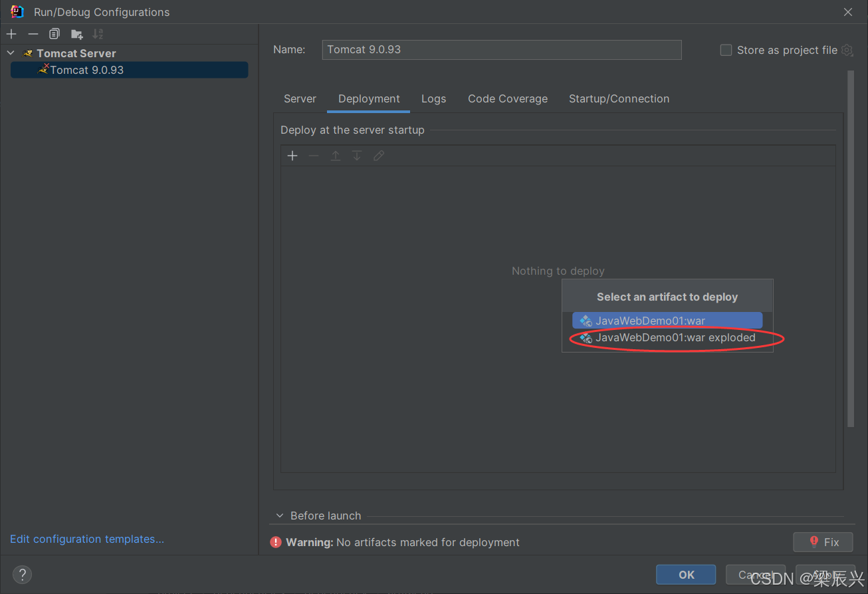Click 'Nothing to deploy' placeholder text
This screenshot has width=868, height=594.
(x=558, y=271)
